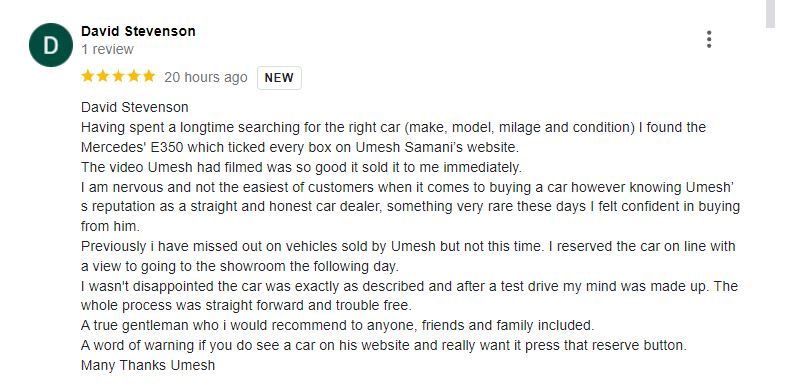Click the "1 review" count text
This screenshot has height=384, width=801.
[107, 50]
